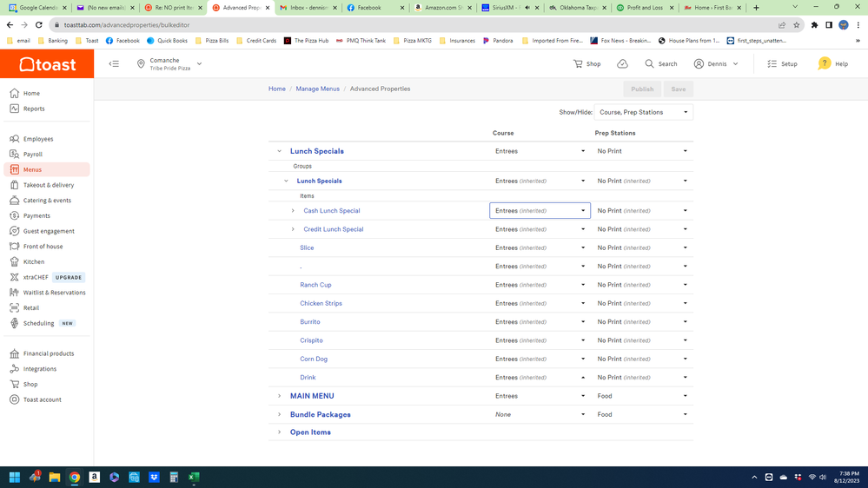Collapse the top Lunch Specials menu
Screen dimensions: 868x488
[279, 151]
